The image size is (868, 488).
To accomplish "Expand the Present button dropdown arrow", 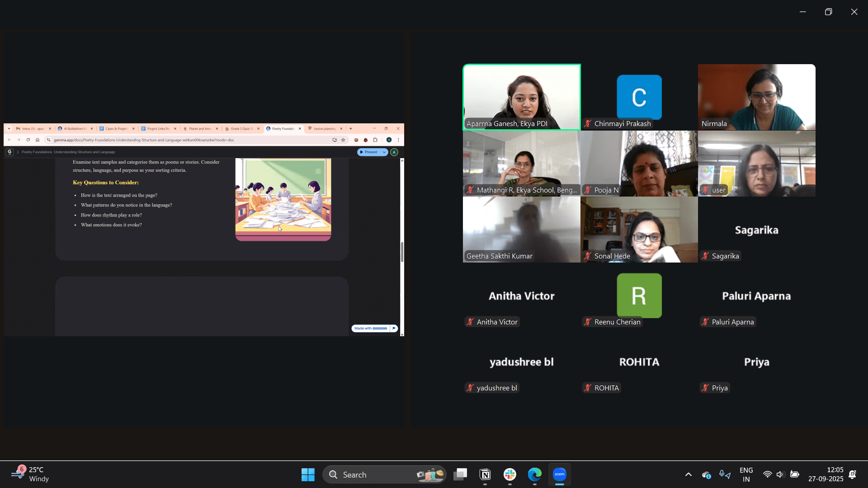I will (x=384, y=152).
